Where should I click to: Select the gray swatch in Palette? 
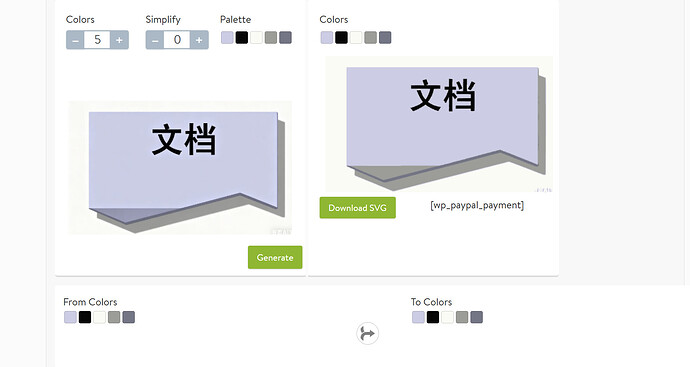tap(271, 37)
